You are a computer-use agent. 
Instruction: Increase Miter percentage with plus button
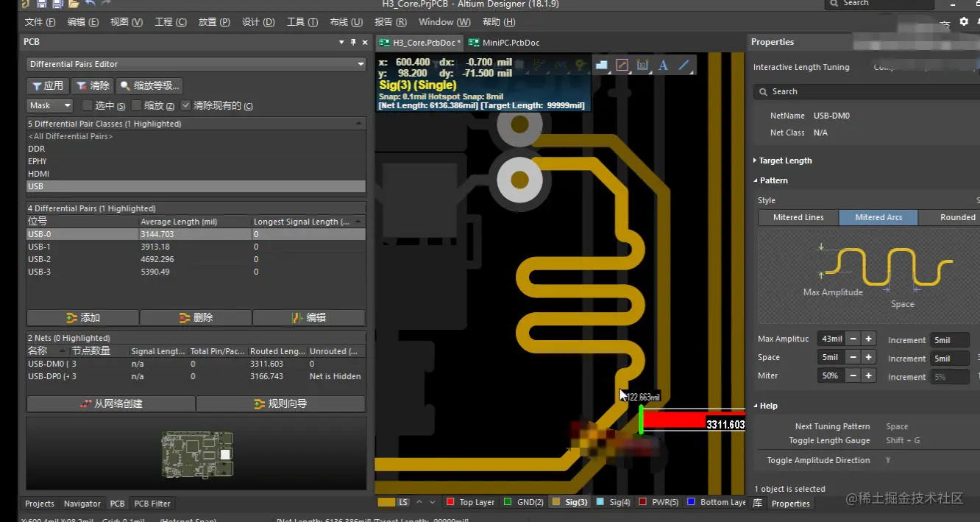[x=868, y=375]
